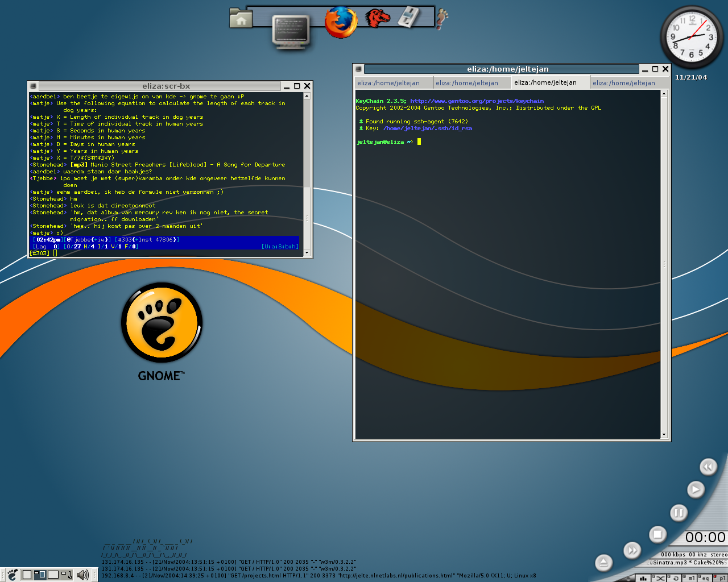Click the 'X = T/7*(S*M*D*Y)' chat line

(x=72, y=158)
